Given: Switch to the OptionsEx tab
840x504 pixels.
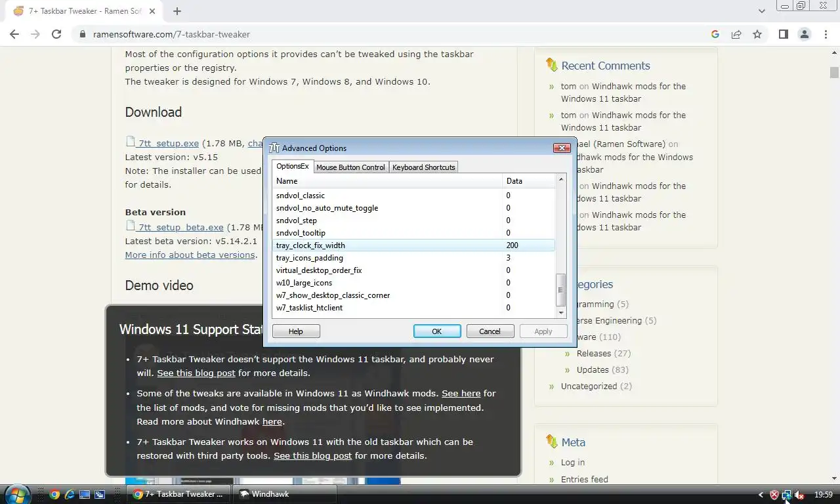Looking at the screenshot, I should [292, 166].
